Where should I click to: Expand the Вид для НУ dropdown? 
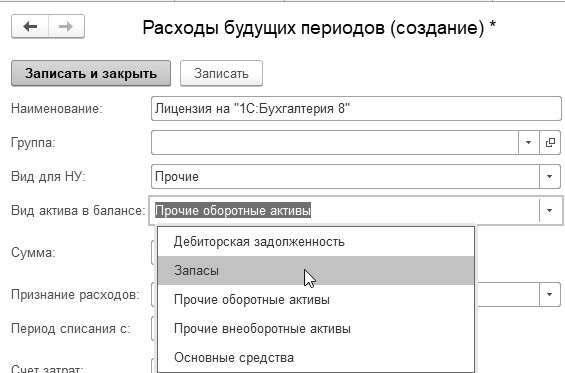coord(550,177)
